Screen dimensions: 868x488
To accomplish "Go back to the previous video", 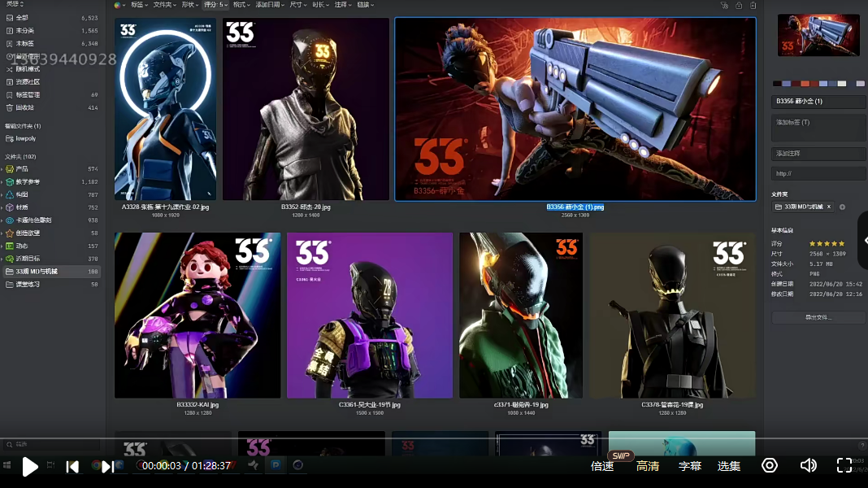I will 72,466.
